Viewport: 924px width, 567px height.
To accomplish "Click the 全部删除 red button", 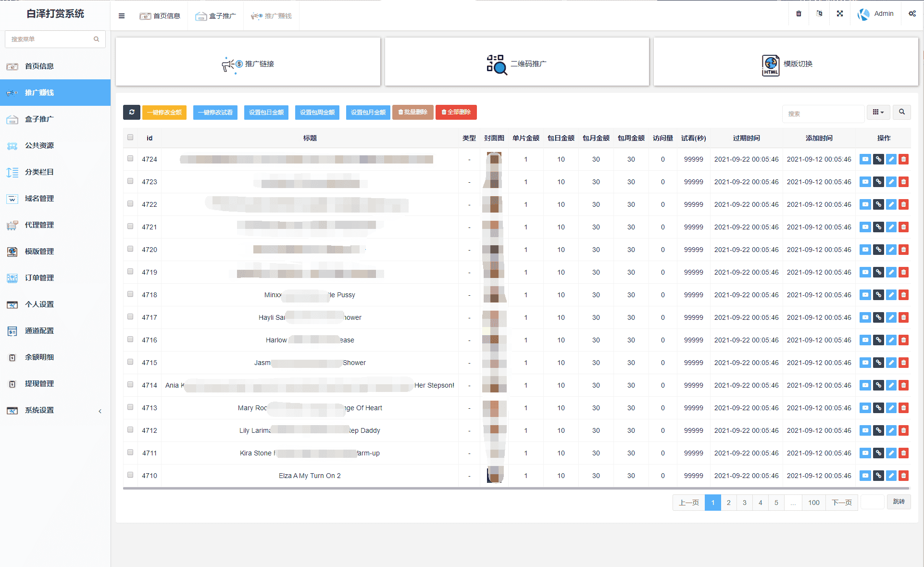I will click(x=456, y=112).
